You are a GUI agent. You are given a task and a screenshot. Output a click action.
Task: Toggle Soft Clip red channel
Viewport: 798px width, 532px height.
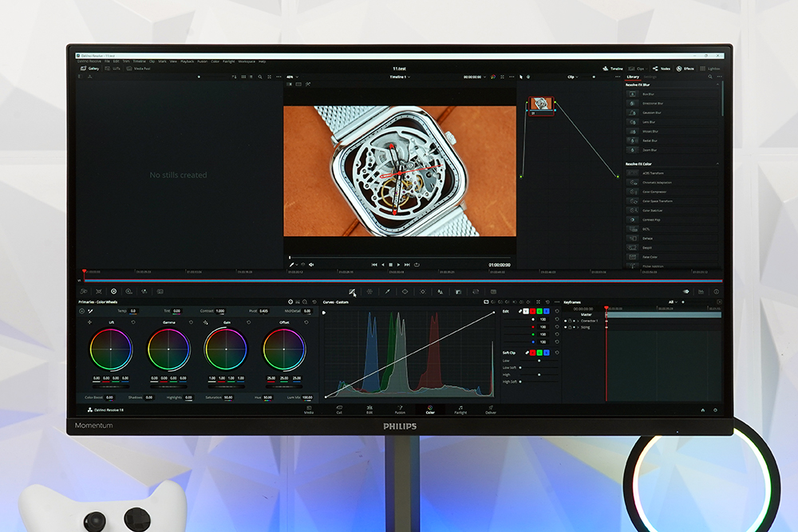pos(533,353)
